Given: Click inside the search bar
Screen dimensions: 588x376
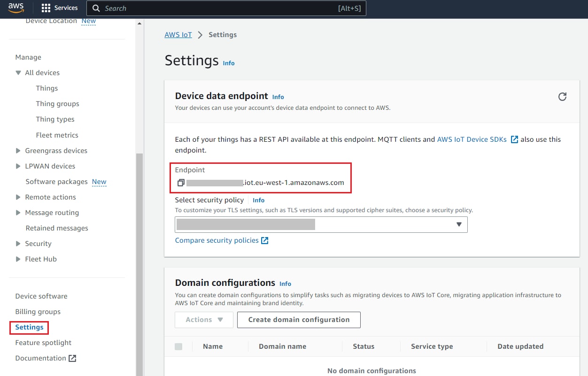Looking at the screenshot, I should coord(225,8).
